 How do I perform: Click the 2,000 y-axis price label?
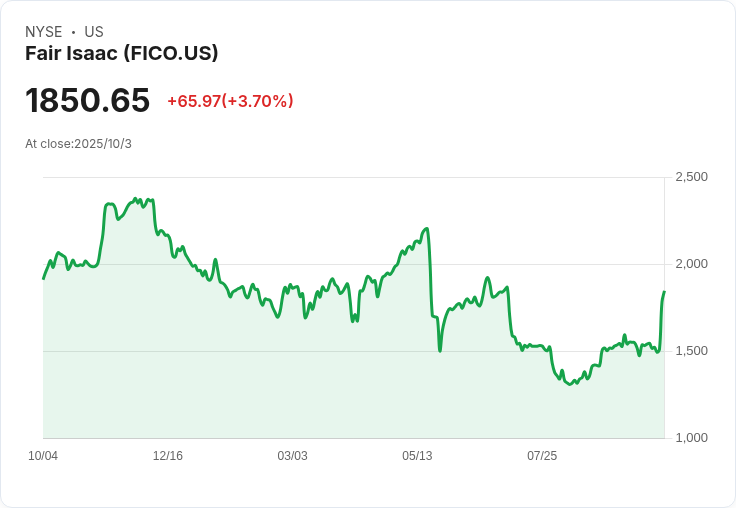[x=691, y=264]
